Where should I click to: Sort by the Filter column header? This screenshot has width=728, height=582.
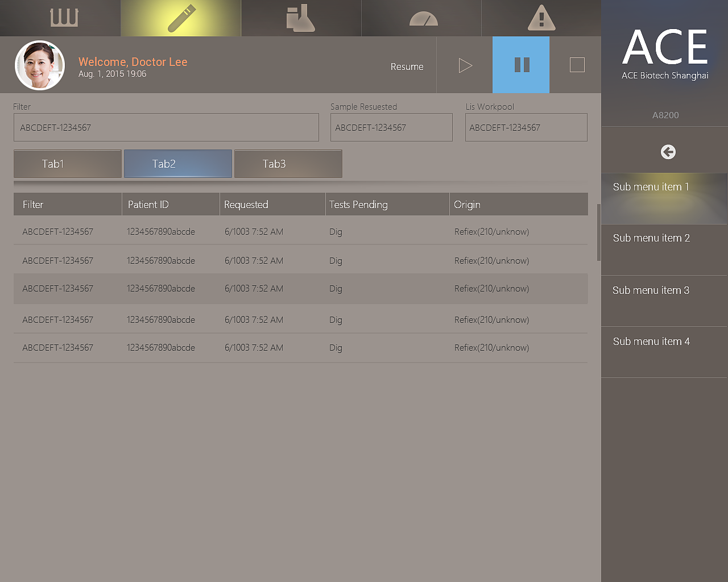68,204
